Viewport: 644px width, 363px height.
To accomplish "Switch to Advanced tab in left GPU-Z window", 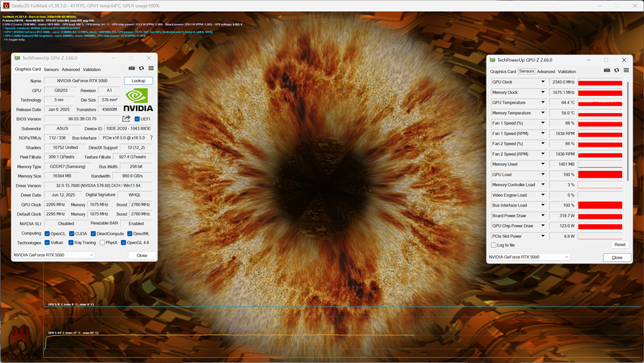I will [x=71, y=70].
